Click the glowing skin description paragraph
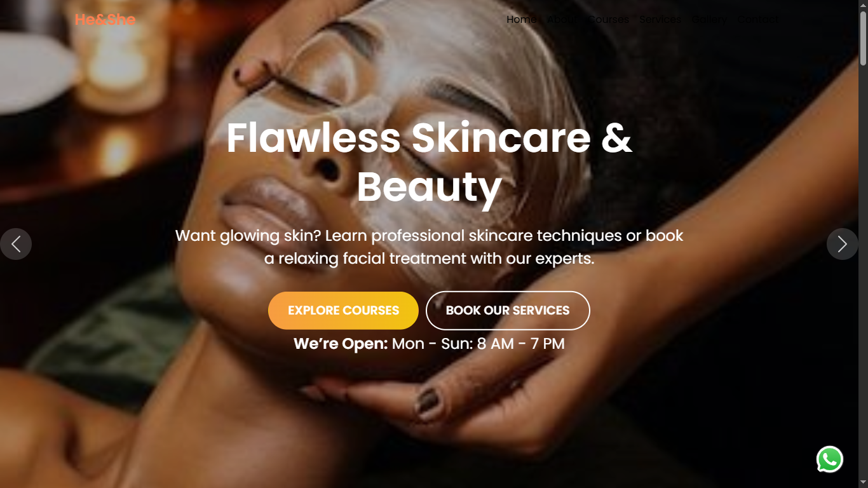The height and width of the screenshot is (488, 868). coord(429,247)
